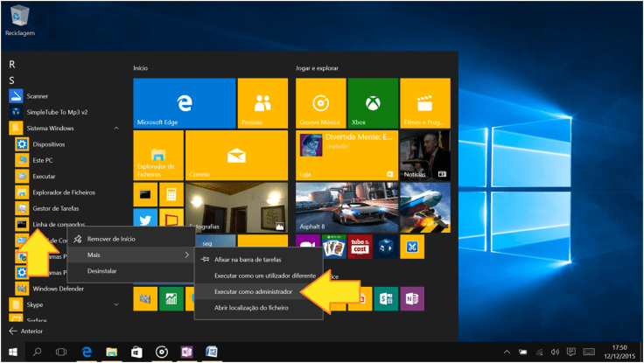Click Abrir localização do ficheiro
Screen dimensions: 644x363
251,307
